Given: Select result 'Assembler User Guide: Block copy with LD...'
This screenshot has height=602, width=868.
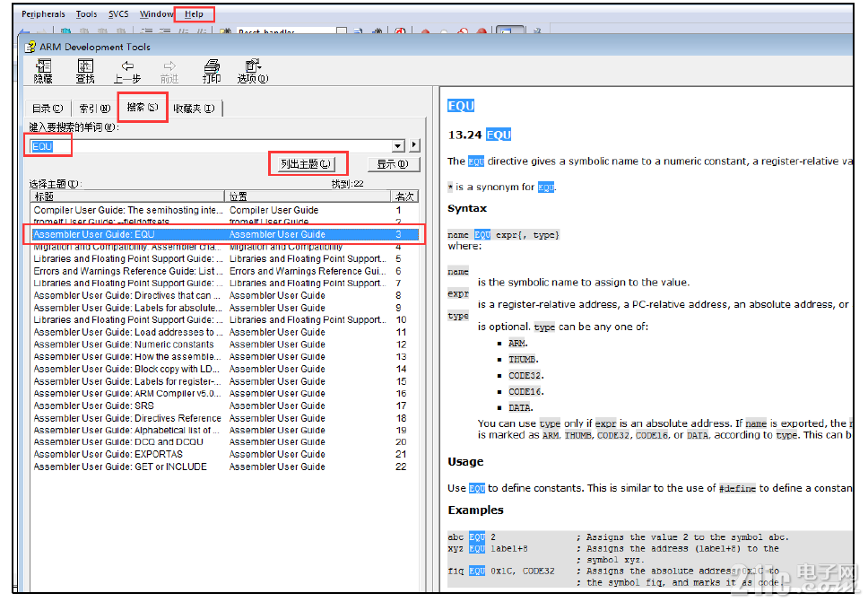Looking at the screenshot, I should point(224,369).
